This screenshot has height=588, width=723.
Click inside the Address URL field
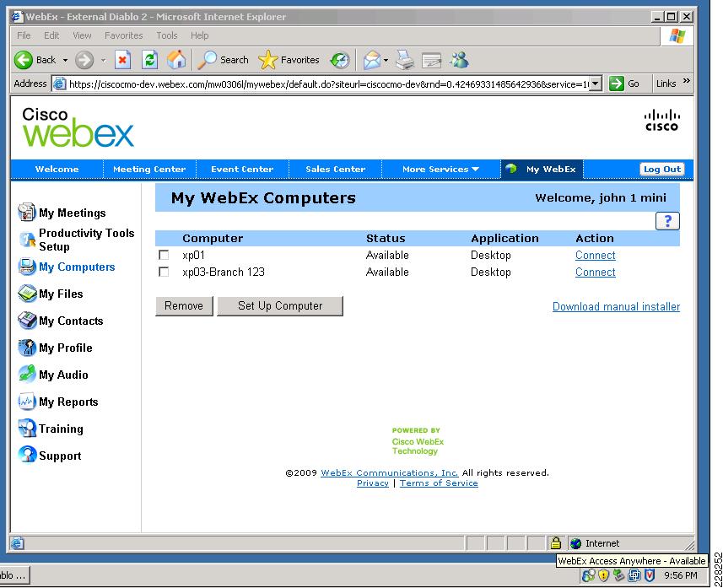tap(327, 84)
